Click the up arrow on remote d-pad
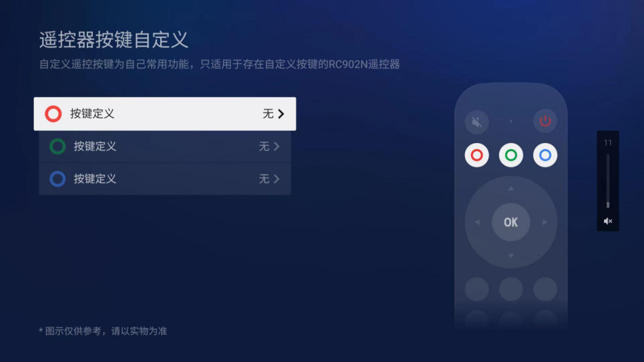Screen dimensions: 644x362 511,188
